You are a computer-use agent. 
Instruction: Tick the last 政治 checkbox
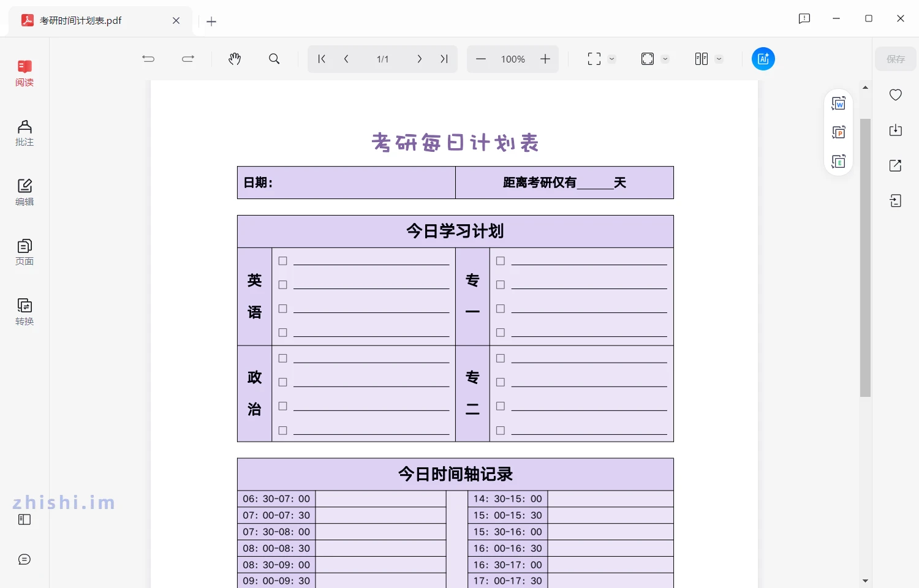(282, 431)
